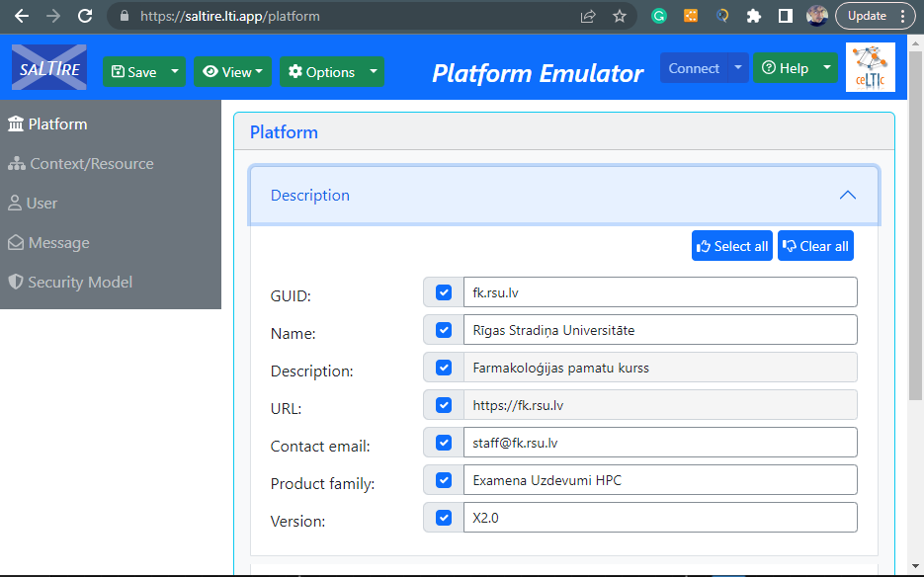924x577 pixels.
Task: Click the ceLTIc logo image
Action: click(x=871, y=67)
